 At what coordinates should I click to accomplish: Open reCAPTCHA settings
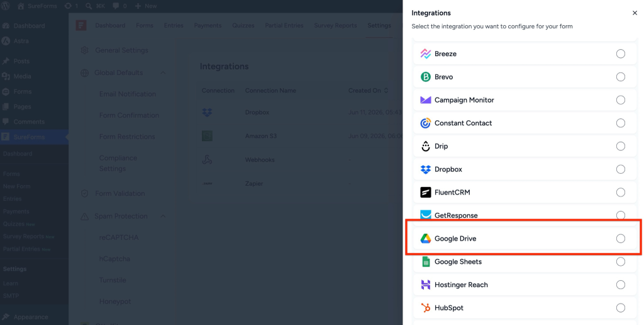coord(119,237)
